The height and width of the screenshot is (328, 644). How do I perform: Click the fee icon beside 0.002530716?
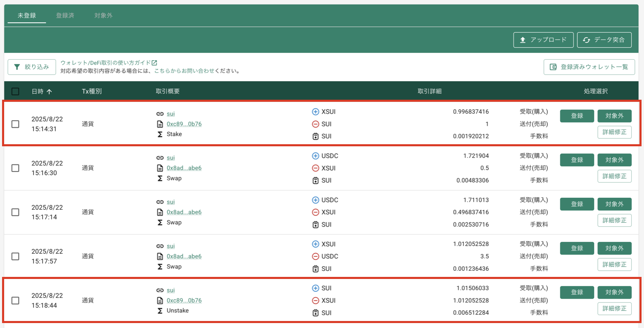pos(315,225)
